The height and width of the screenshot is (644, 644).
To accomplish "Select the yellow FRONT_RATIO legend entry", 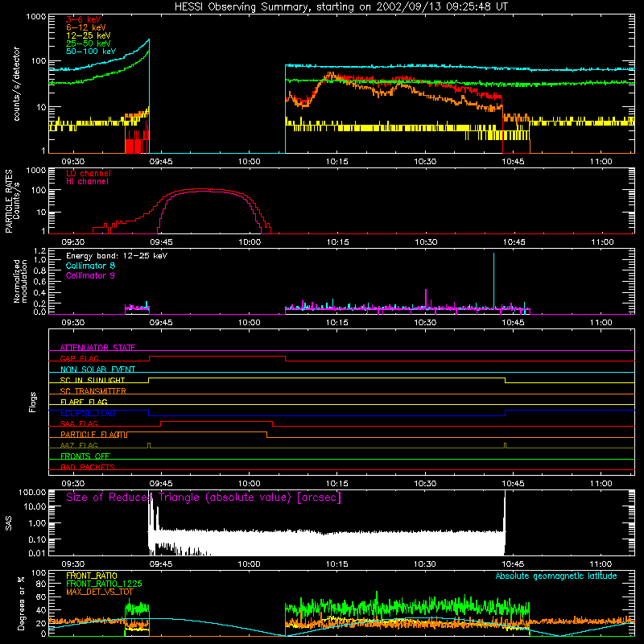I will (92, 576).
